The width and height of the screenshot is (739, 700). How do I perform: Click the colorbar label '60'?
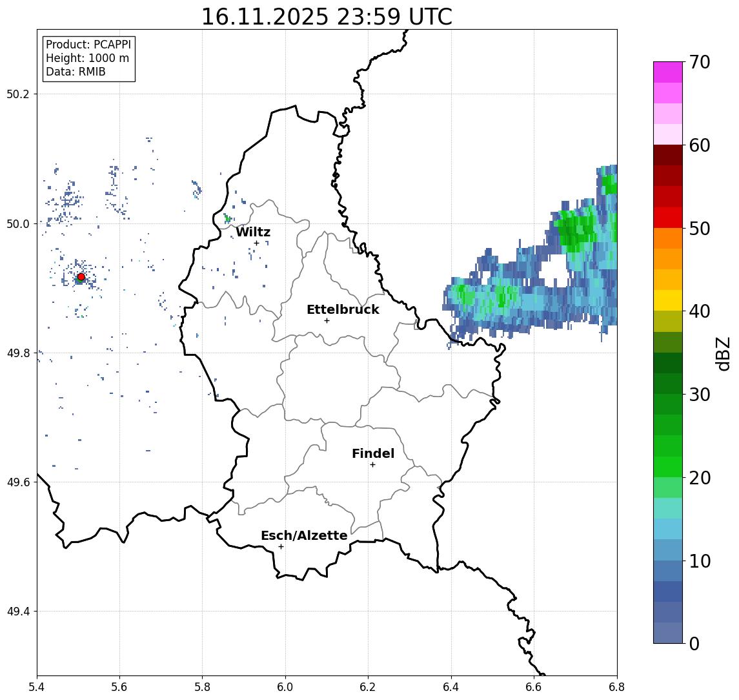700,145
